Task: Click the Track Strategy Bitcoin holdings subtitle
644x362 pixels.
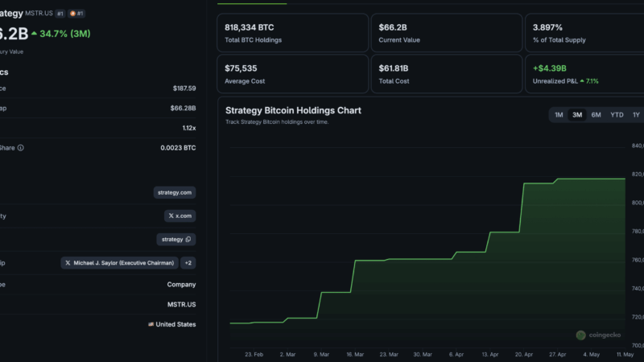Action: click(x=277, y=122)
